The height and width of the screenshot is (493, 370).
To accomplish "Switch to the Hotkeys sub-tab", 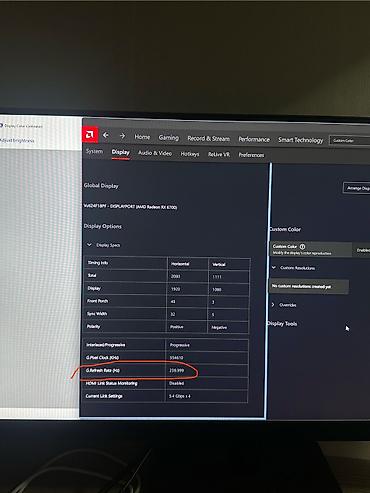I will coord(190,154).
